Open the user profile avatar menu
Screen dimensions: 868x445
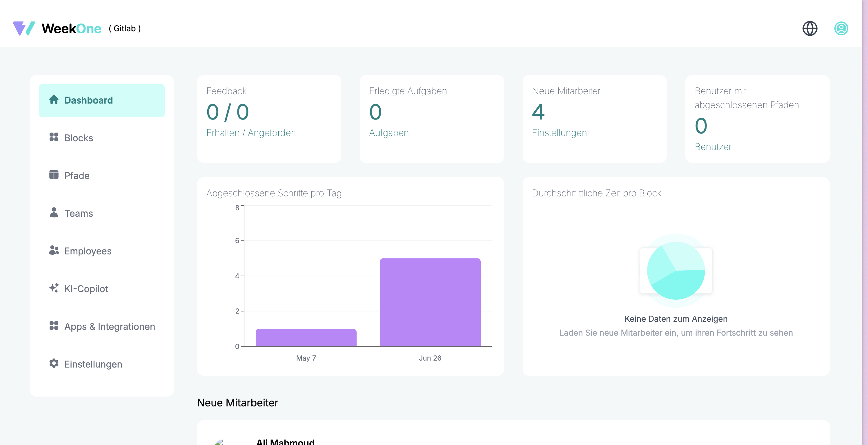pos(841,28)
